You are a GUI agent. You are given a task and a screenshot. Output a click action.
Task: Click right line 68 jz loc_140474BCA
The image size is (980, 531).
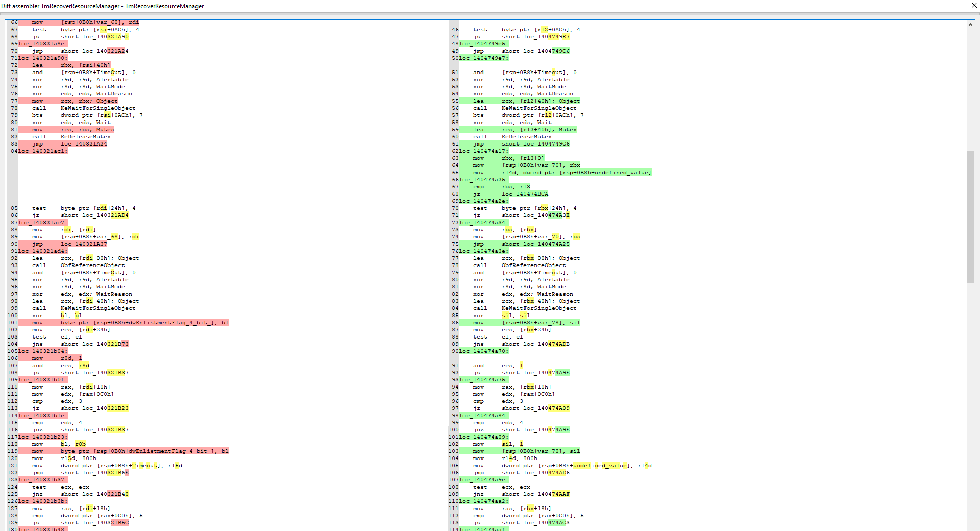click(510, 194)
